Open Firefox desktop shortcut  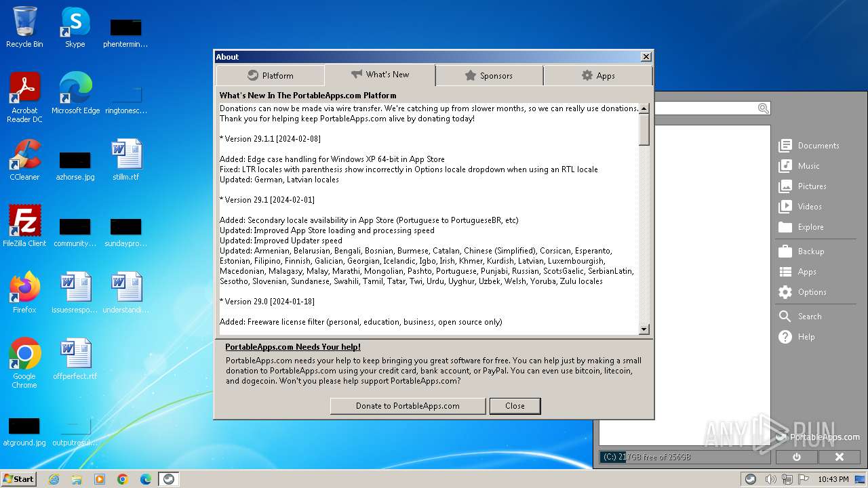click(24, 293)
